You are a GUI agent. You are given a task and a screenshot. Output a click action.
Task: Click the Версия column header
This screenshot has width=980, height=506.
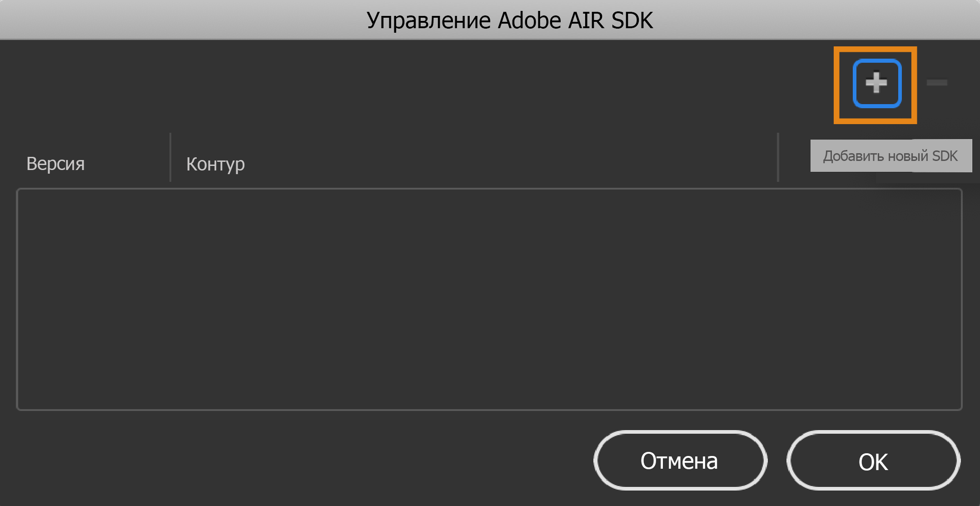(55, 164)
